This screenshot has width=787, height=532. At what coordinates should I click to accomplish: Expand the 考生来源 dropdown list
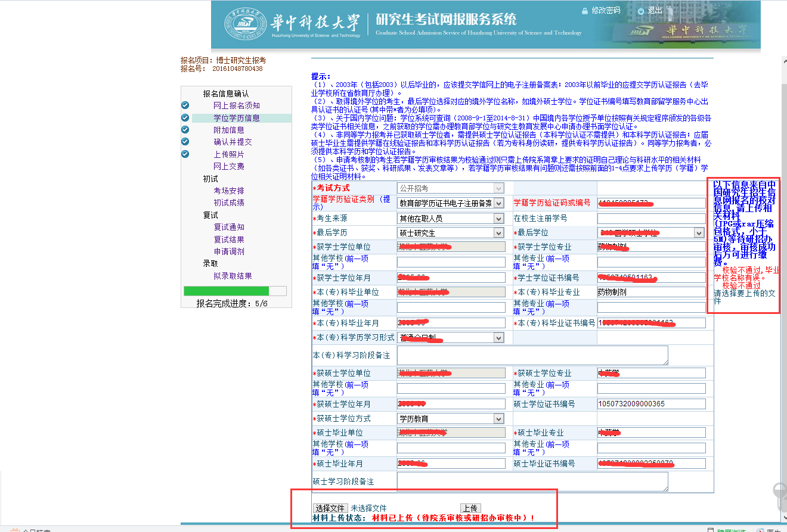[x=451, y=219]
